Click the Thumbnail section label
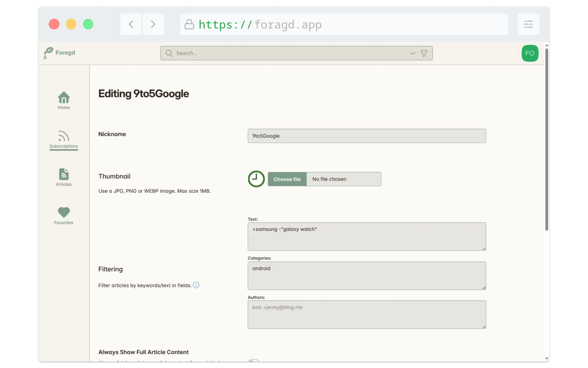 click(114, 176)
